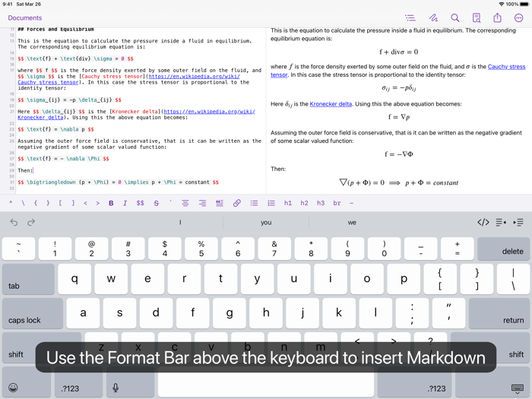
Task: Tap the 'q' key
Action: pyautogui.click(x=74, y=279)
